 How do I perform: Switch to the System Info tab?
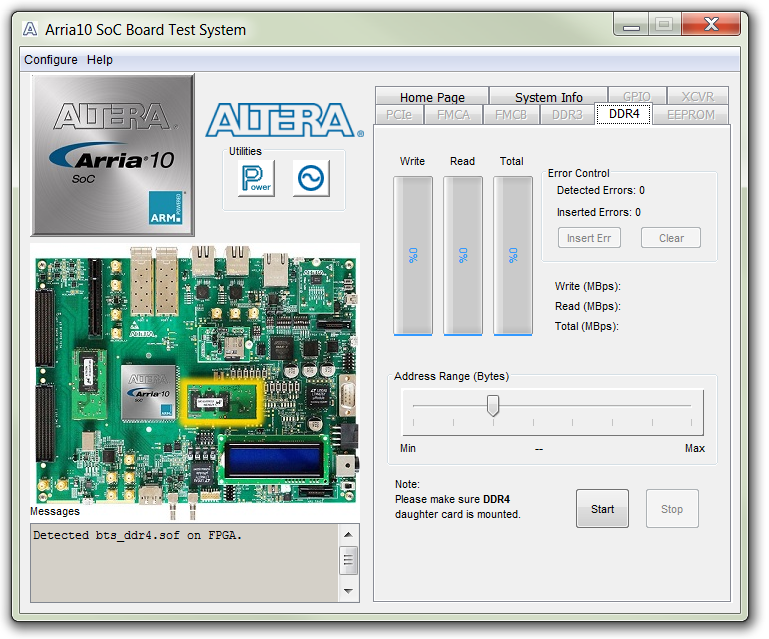(x=548, y=97)
